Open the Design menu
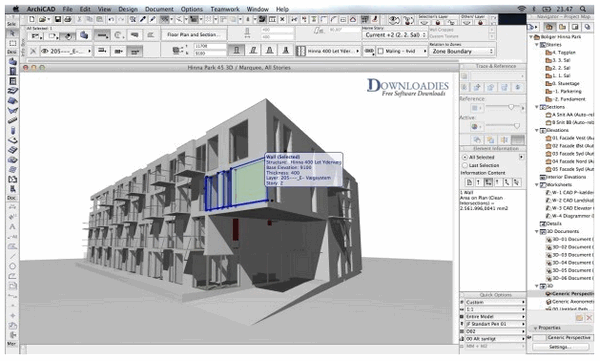Image resolution: width=600 pixels, height=361 pixels. click(128, 9)
